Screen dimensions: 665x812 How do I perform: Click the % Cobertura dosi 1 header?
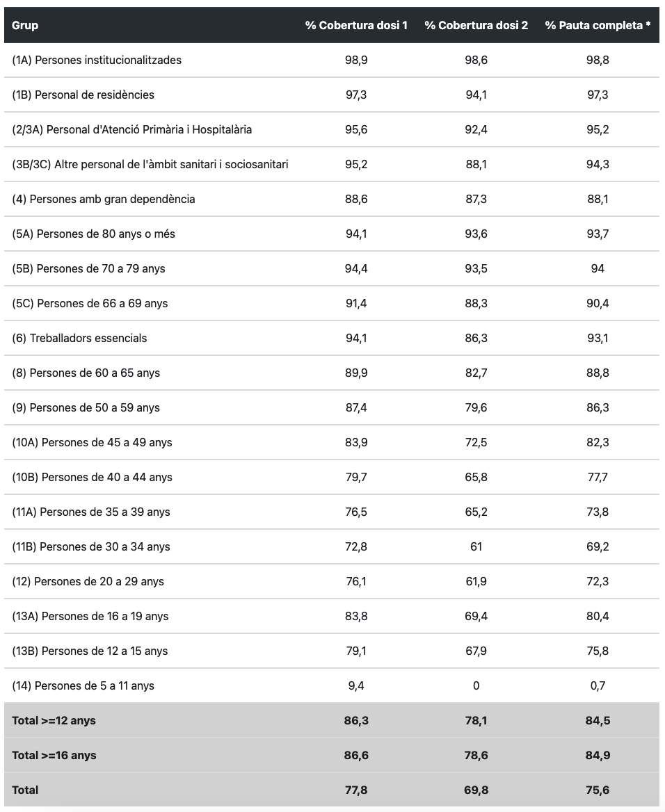click(356, 26)
